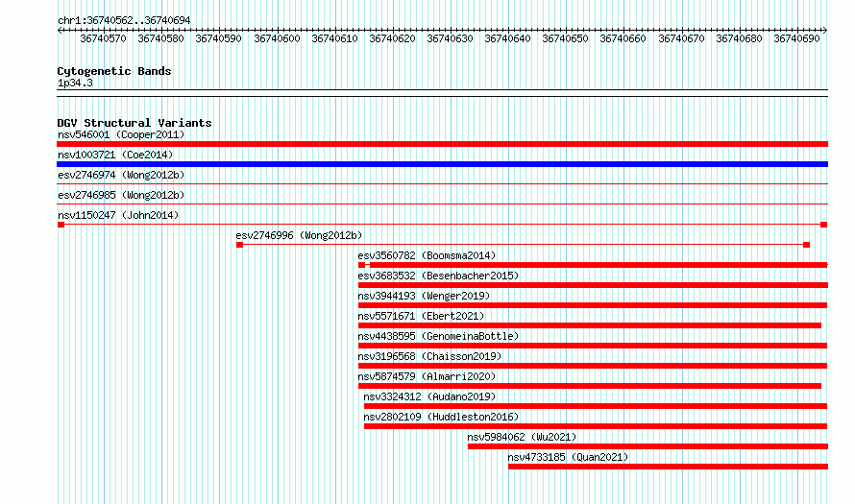The height and width of the screenshot is (504, 855).
Task: Click the DGV Structural Variants track title
Action: pos(134,123)
